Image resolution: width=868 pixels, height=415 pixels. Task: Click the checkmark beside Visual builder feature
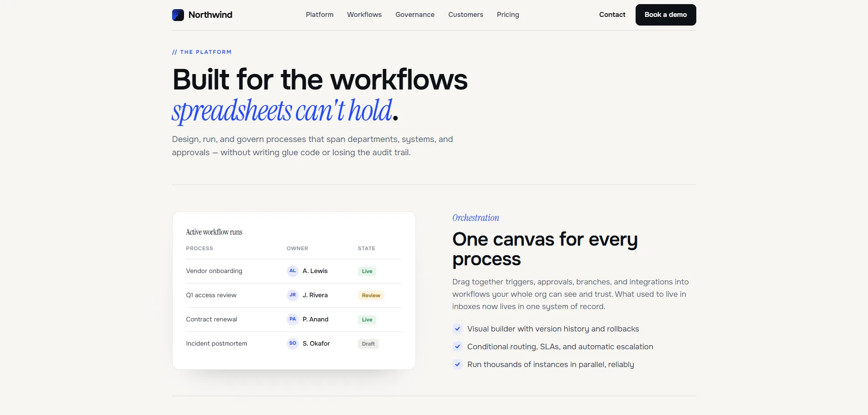458,329
